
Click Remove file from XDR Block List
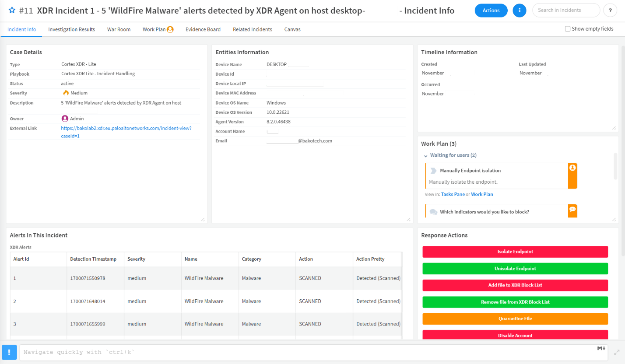[515, 302]
